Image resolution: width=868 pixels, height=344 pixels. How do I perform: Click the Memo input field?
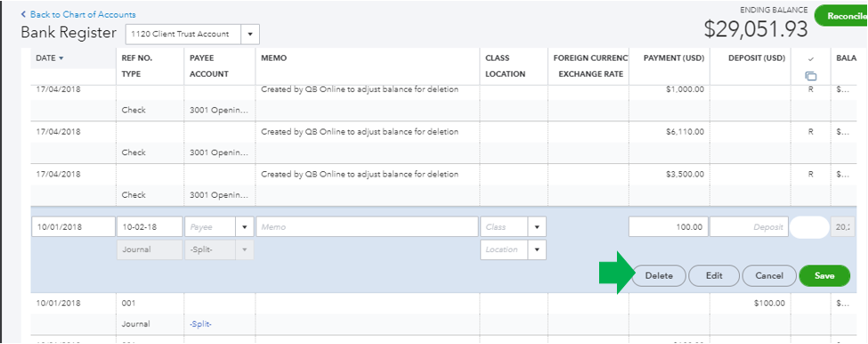[x=367, y=227]
